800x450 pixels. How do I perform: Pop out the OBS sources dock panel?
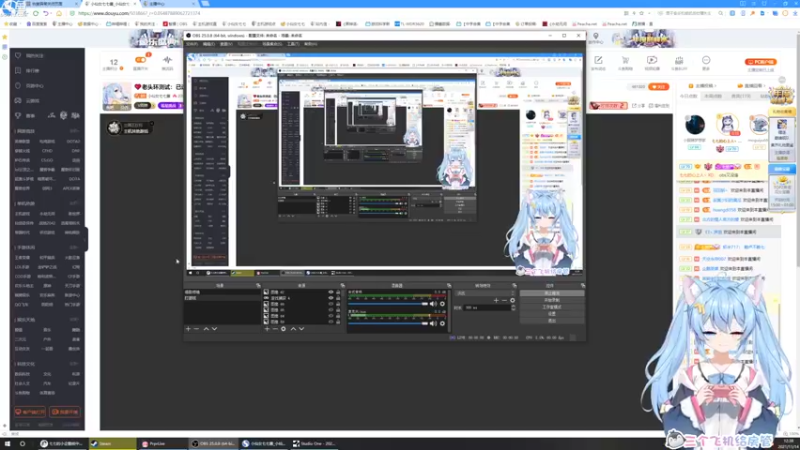click(342, 286)
